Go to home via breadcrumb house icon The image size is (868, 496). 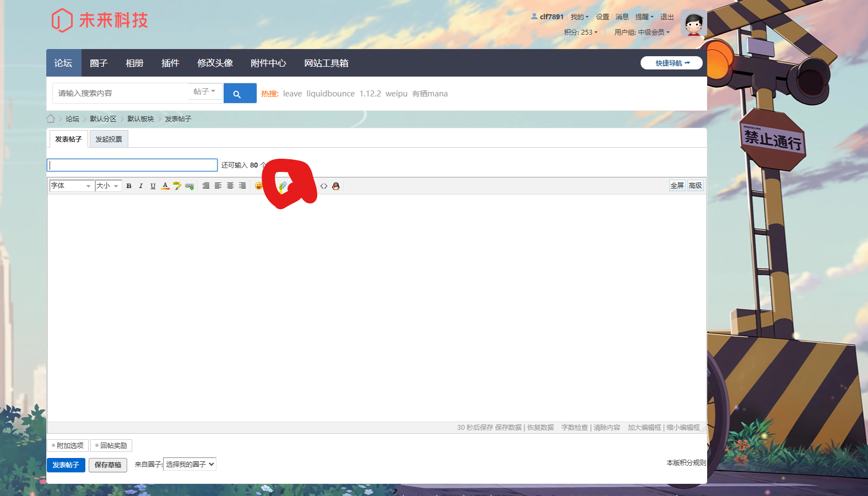tap(51, 118)
